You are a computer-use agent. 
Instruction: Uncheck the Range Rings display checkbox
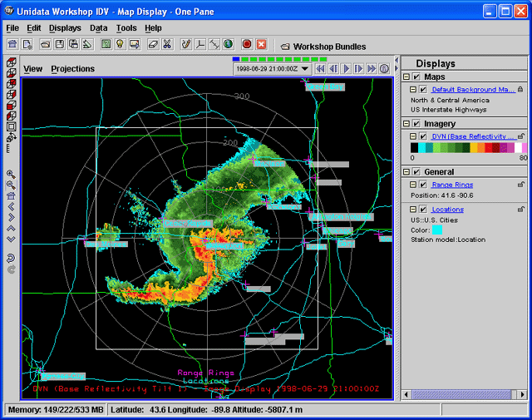[x=423, y=184]
